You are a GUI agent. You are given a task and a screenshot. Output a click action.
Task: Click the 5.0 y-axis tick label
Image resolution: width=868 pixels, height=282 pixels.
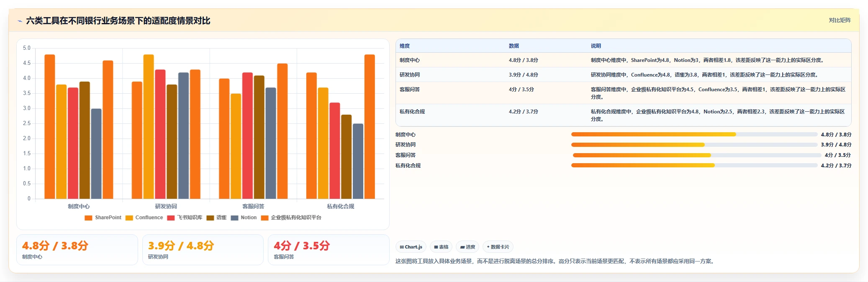point(27,48)
